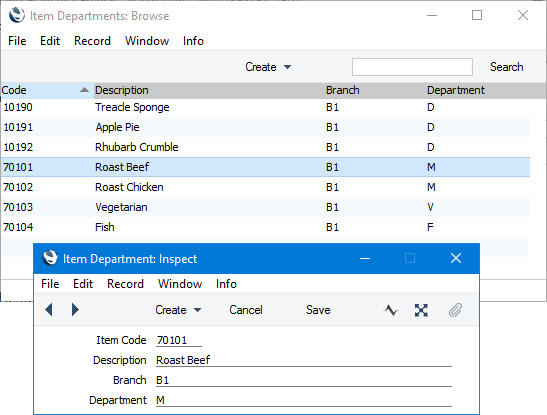Open the workflow activity icon
This screenshot has width=547, height=415.
[391, 310]
